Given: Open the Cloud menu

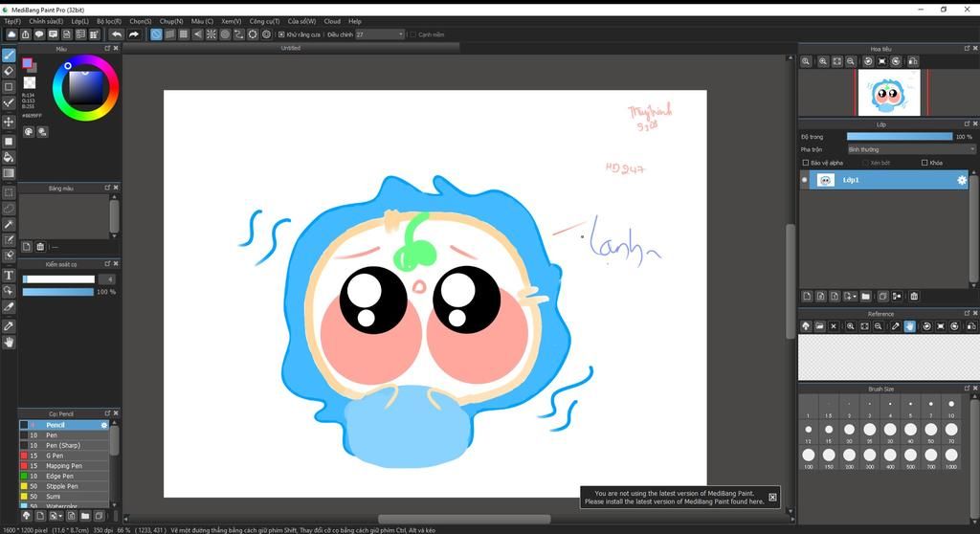Looking at the screenshot, I should click(332, 21).
